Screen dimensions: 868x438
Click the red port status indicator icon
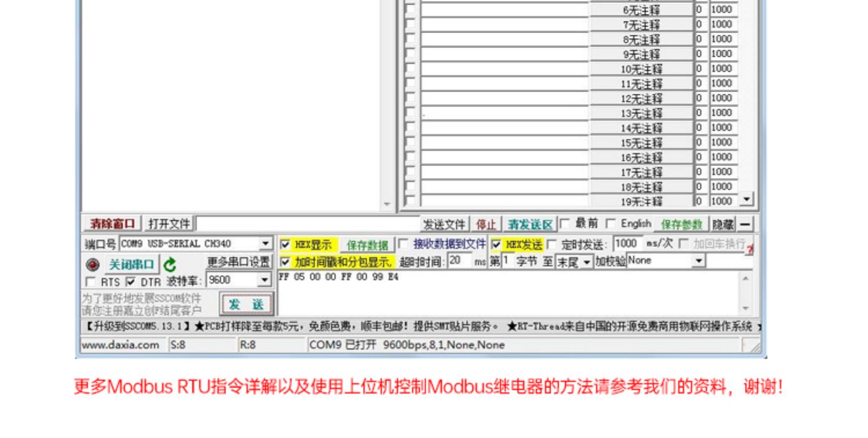92,265
